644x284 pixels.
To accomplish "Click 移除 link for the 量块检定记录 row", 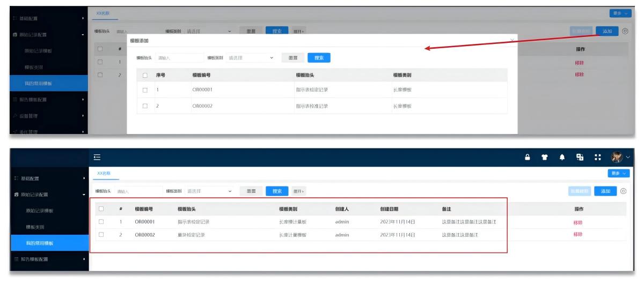I will pyautogui.click(x=578, y=235).
